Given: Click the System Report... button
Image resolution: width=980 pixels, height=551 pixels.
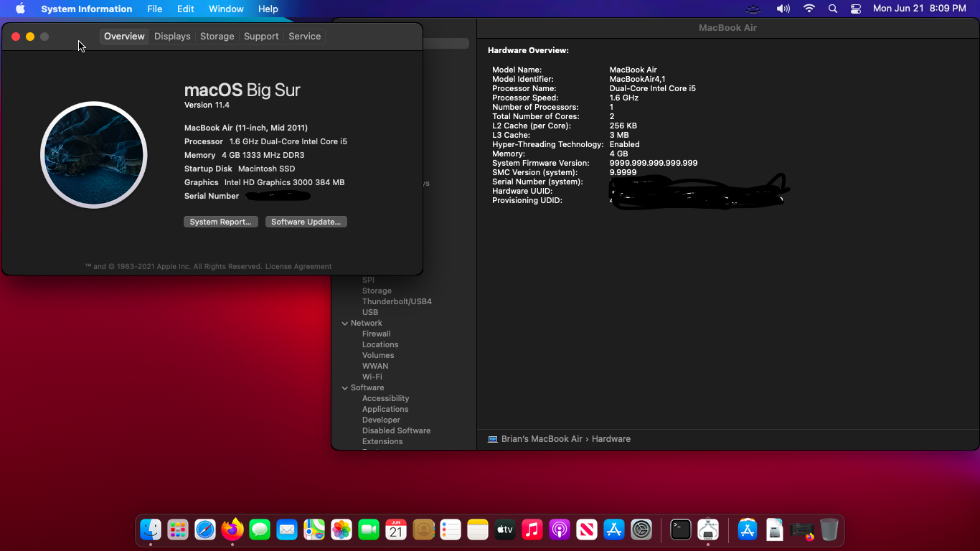Looking at the screenshot, I should [x=220, y=222].
